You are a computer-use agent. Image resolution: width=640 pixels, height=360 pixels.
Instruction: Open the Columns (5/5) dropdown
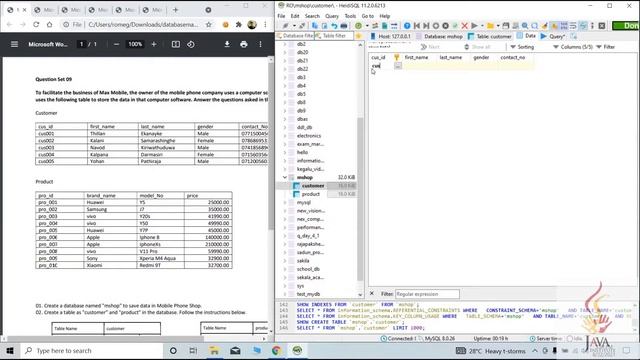pos(573,47)
